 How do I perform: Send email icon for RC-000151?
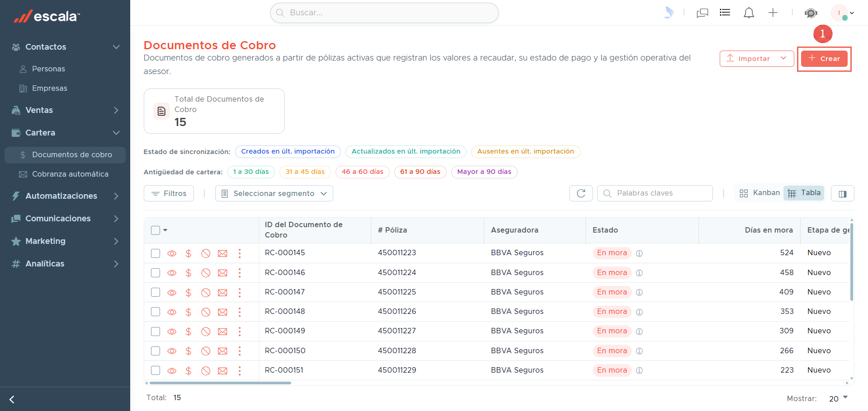click(x=222, y=371)
